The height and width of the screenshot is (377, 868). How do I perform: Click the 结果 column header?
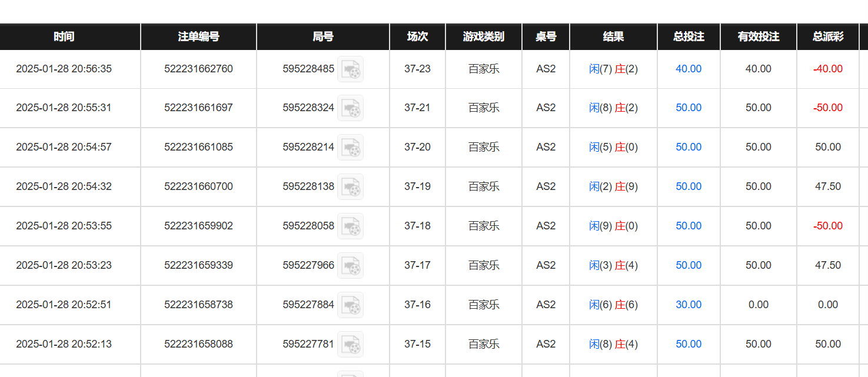pyautogui.click(x=613, y=36)
